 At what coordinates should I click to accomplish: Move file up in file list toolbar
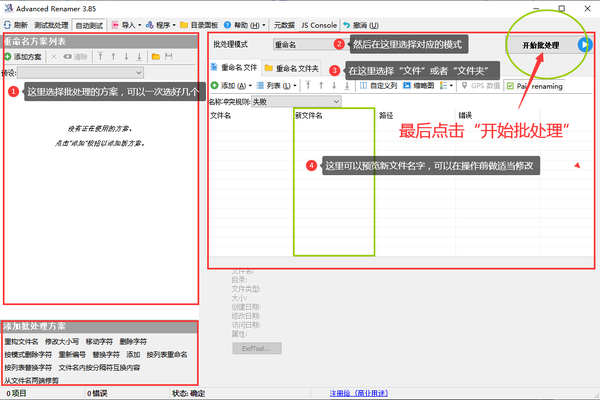coord(321,85)
